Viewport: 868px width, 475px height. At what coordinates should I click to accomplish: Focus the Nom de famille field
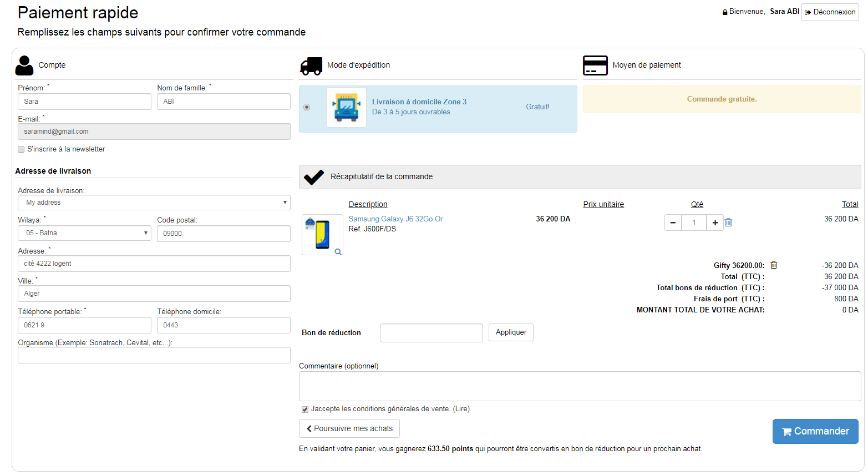(x=224, y=102)
